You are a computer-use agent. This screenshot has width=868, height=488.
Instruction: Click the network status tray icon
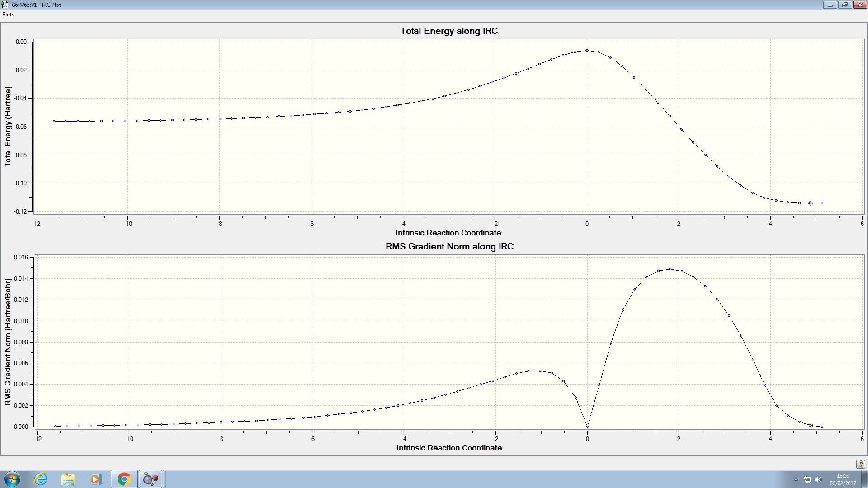[x=807, y=479]
